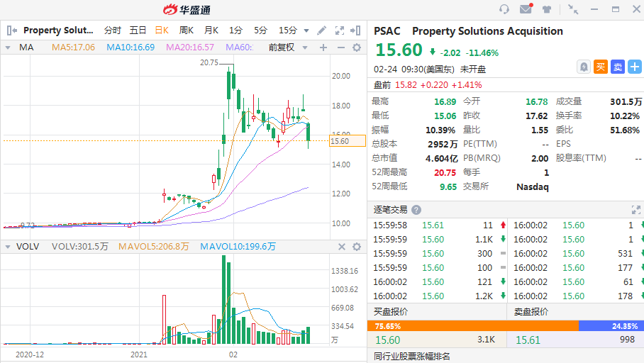Expand more timeframes after 15分

coord(306,30)
